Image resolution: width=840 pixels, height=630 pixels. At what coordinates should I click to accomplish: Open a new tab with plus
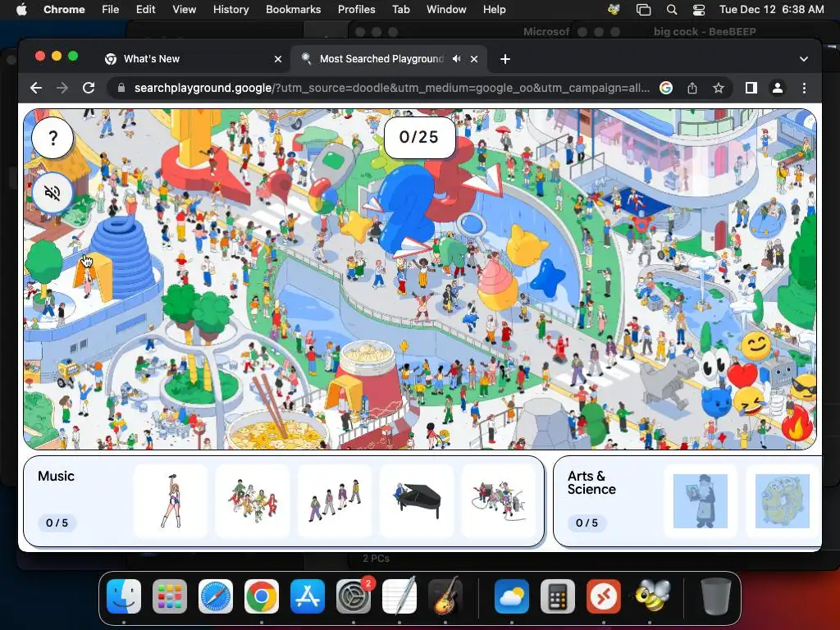[x=505, y=59]
